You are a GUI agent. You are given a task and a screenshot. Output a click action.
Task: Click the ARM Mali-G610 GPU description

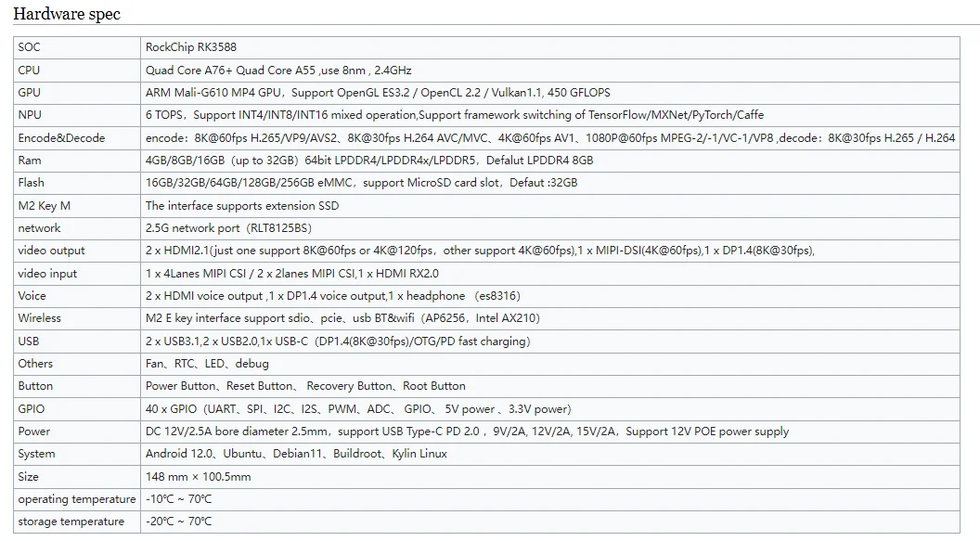tap(378, 93)
